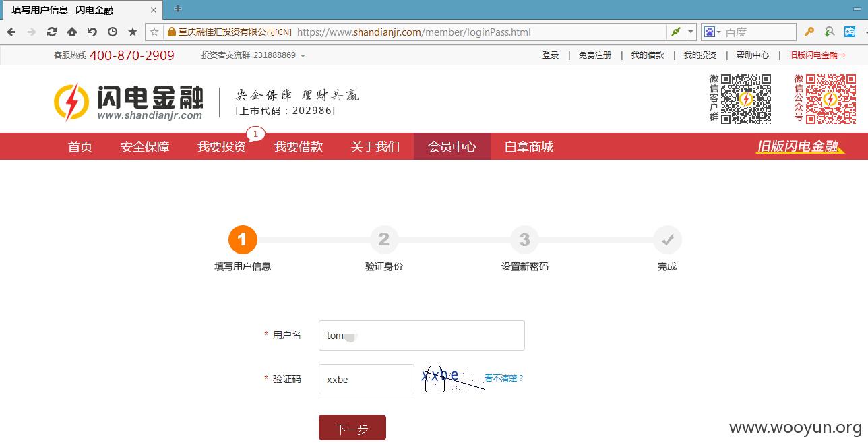Open the 我要借款 menu item
Viewport: 868px width, 447px height.
point(299,146)
